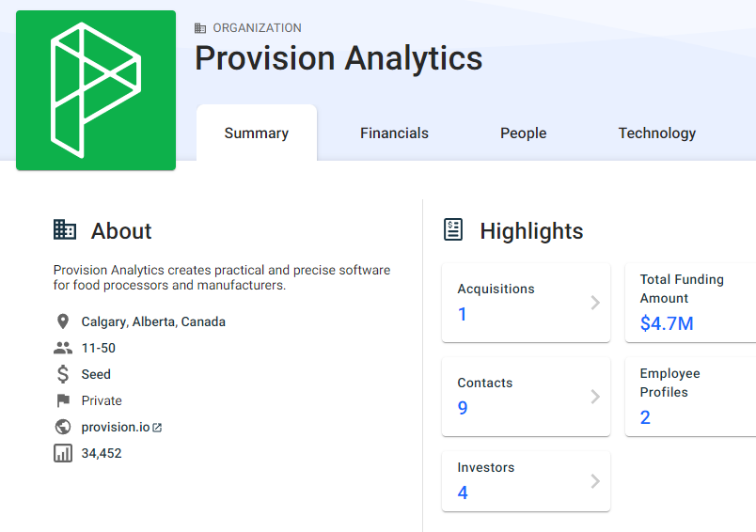The height and width of the screenshot is (532, 756).
Task: Click the employee count people icon
Action: point(63,348)
